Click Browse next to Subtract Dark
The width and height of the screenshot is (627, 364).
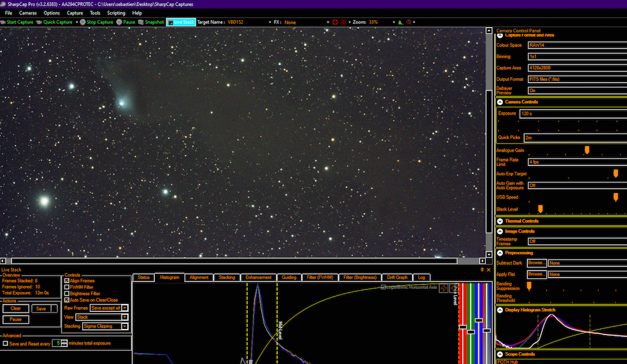point(536,263)
